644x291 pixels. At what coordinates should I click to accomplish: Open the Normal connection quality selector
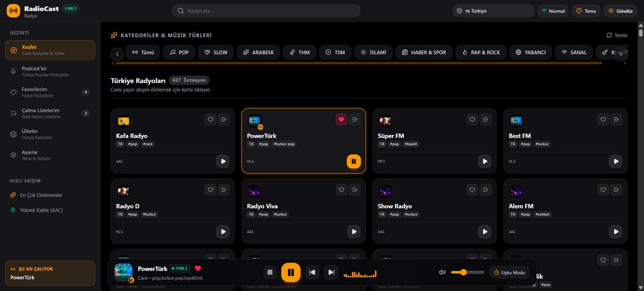click(x=553, y=11)
